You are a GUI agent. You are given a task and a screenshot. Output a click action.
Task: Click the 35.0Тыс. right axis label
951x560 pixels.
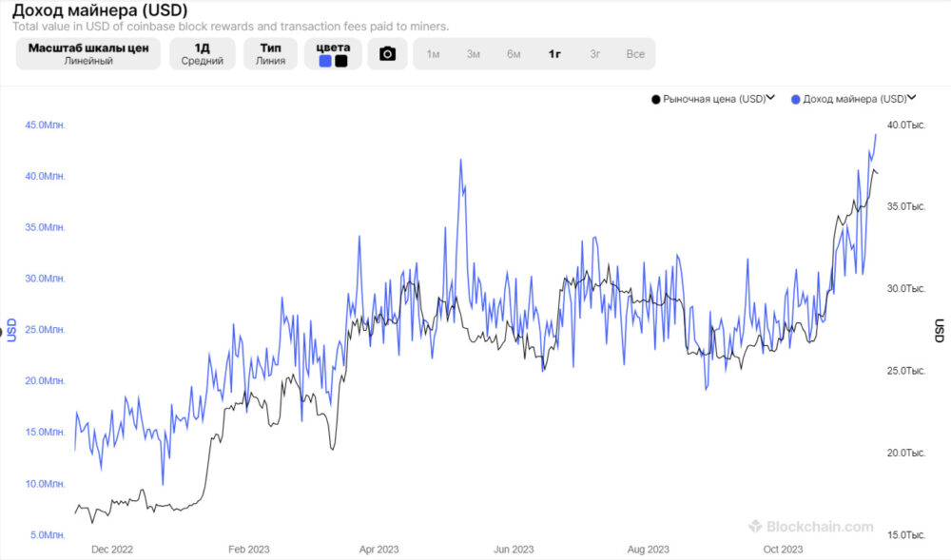click(x=906, y=206)
